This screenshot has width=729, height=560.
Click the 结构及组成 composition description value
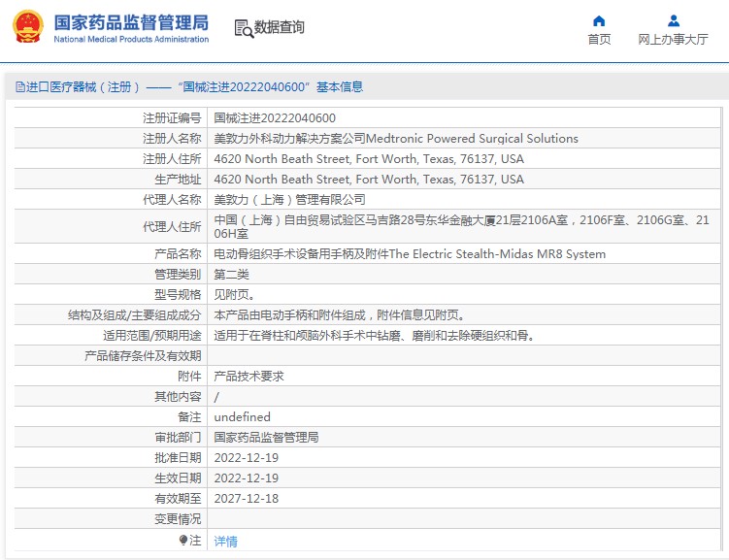click(x=340, y=315)
